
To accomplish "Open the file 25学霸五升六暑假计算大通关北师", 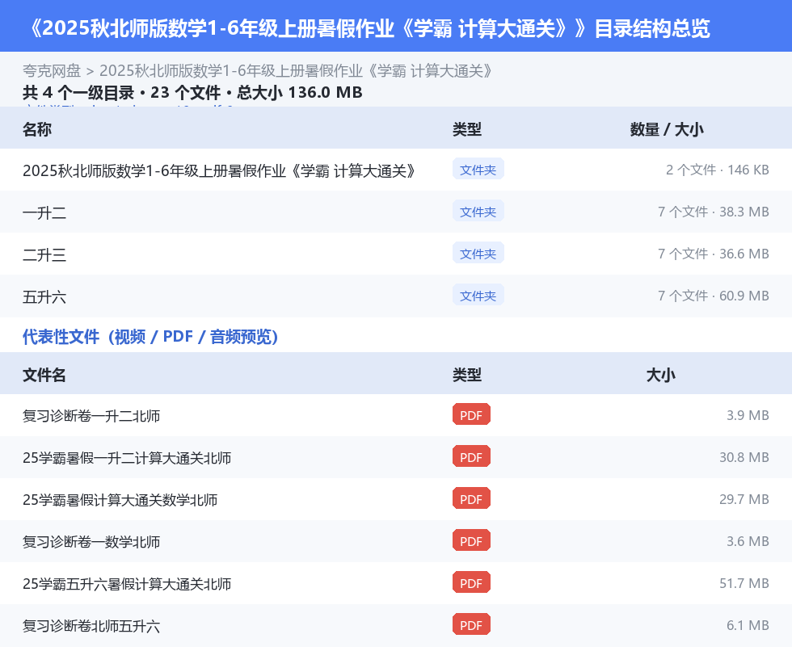I will click(127, 584).
